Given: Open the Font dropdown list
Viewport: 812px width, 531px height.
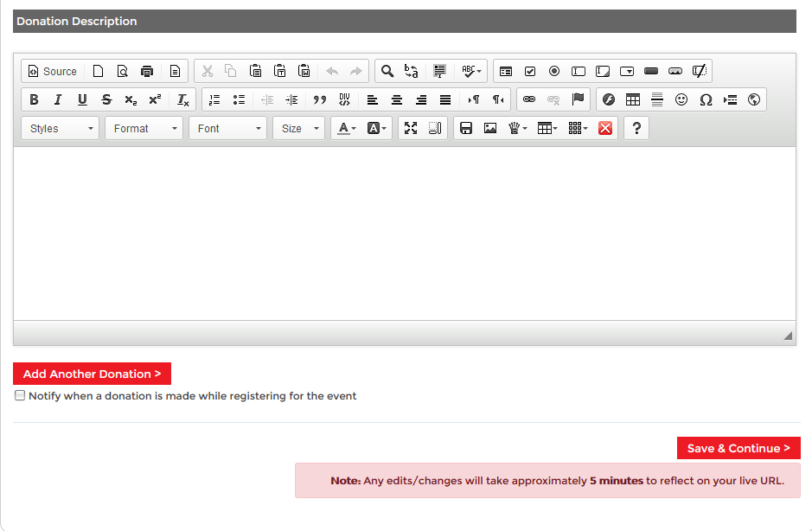Looking at the screenshot, I should coord(228,128).
